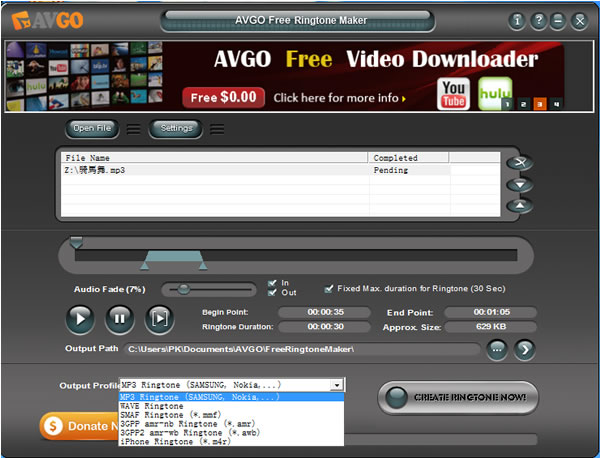This screenshot has height=458, width=600.
Task: Choose MP3 Ringtone (SAMSUNG, Nokia) option
Action: 232,397
